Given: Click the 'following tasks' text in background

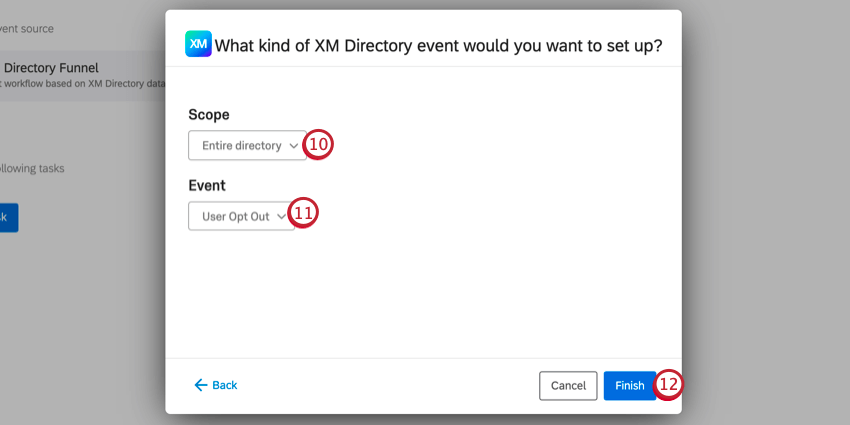Looking at the screenshot, I should [32, 168].
